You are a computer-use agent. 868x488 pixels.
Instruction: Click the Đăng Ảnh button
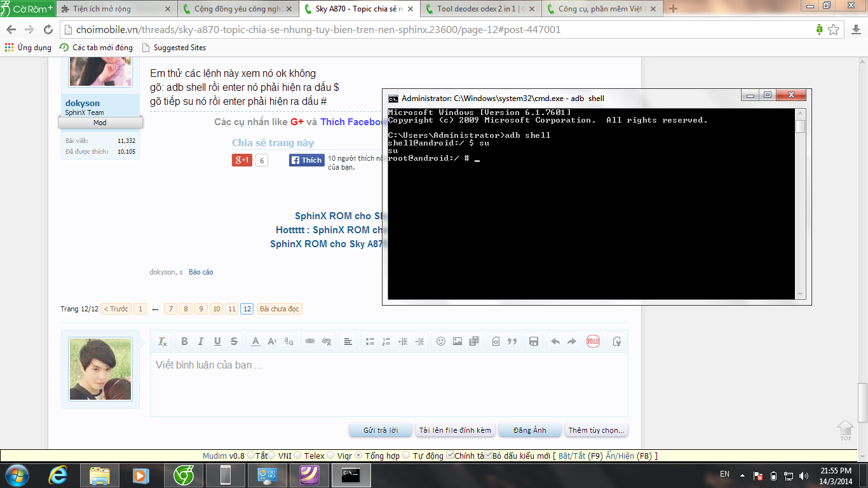[x=530, y=430]
